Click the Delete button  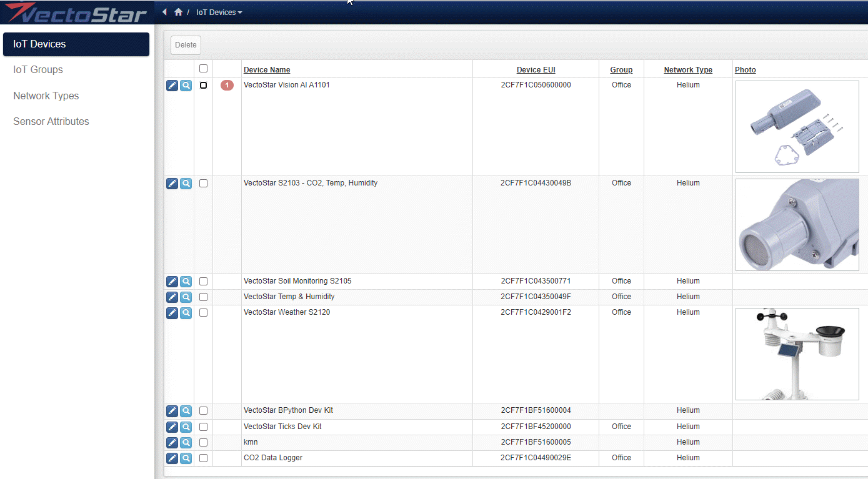186,45
